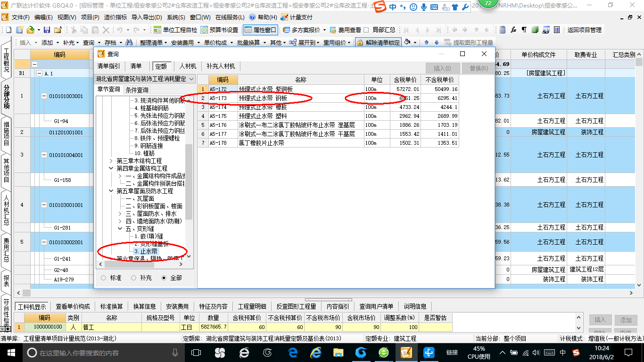Collapse the A.1 section row
The height and width of the screenshot is (362, 644).
[x=39, y=74]
